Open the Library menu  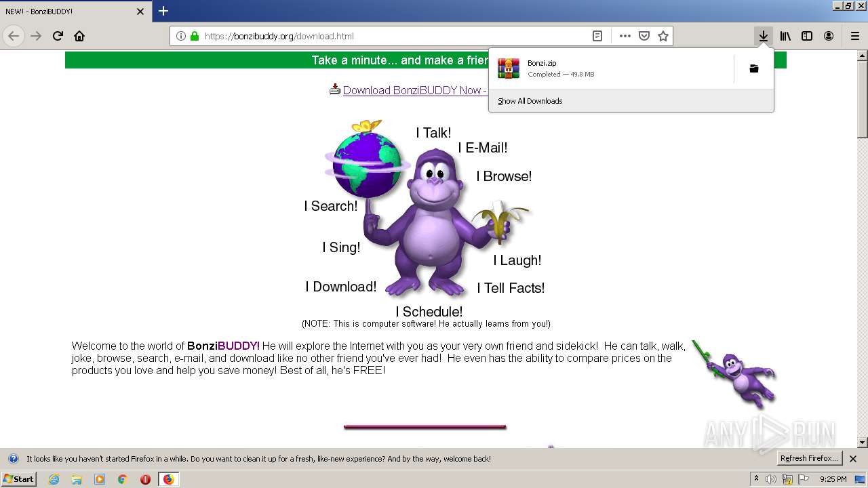[x=785, y=36]
